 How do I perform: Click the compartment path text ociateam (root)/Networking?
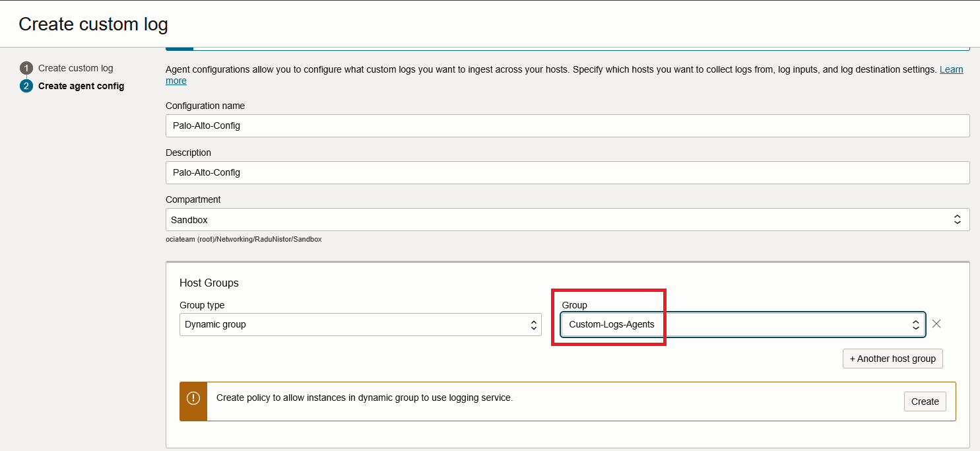tap(244, 239)
